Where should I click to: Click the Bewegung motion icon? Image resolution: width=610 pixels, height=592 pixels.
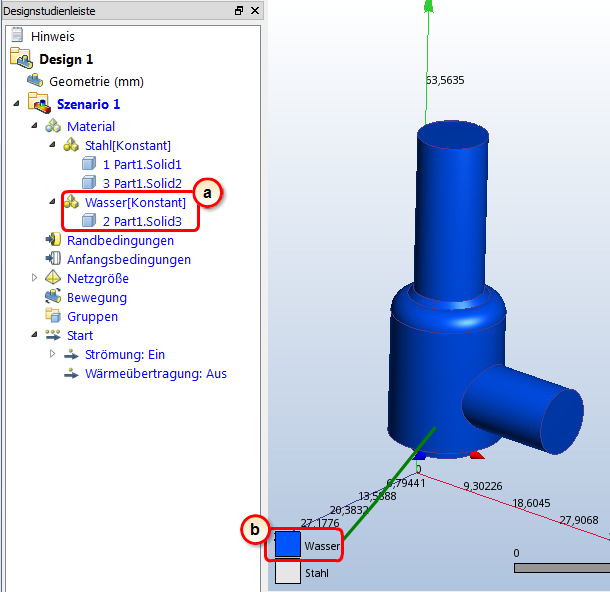(53, 297)
